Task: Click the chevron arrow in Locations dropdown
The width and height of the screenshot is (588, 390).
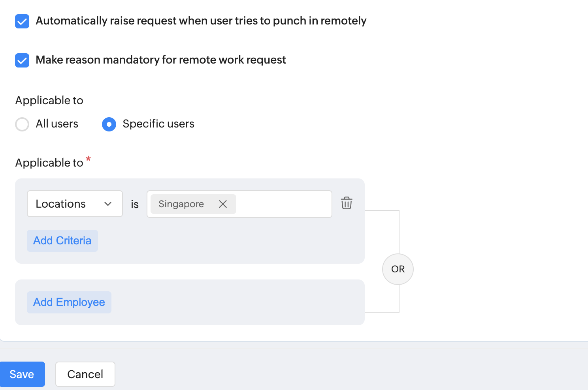Action: pyautogui.click(x=108, y=204)
